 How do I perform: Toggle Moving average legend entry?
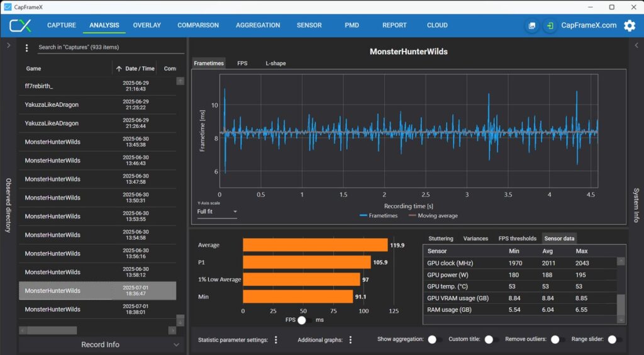(433, 216)
